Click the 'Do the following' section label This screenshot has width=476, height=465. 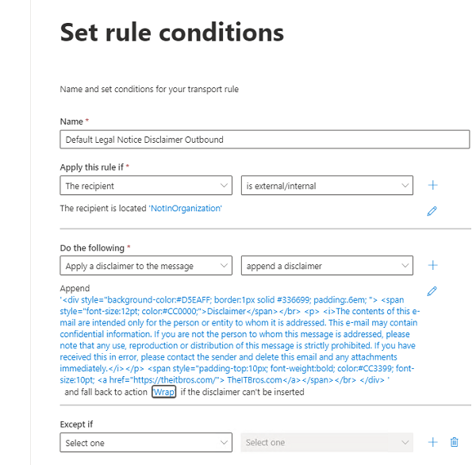pos(92,248)
